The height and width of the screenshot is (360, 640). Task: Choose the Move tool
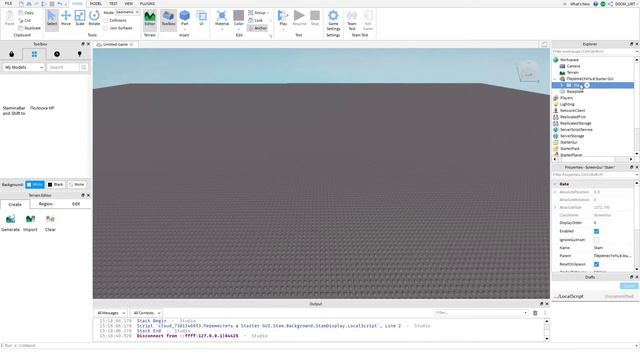66,18
